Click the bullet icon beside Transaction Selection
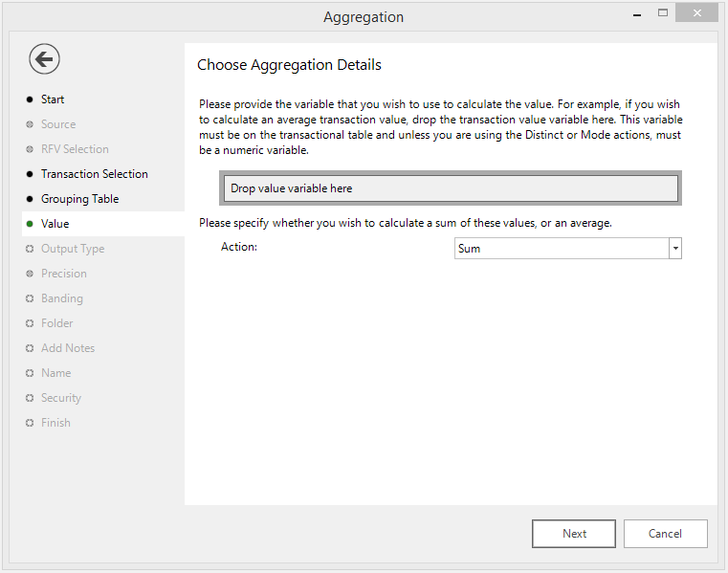Viewport: 728px width, 573px height. (x=30, y=174)
